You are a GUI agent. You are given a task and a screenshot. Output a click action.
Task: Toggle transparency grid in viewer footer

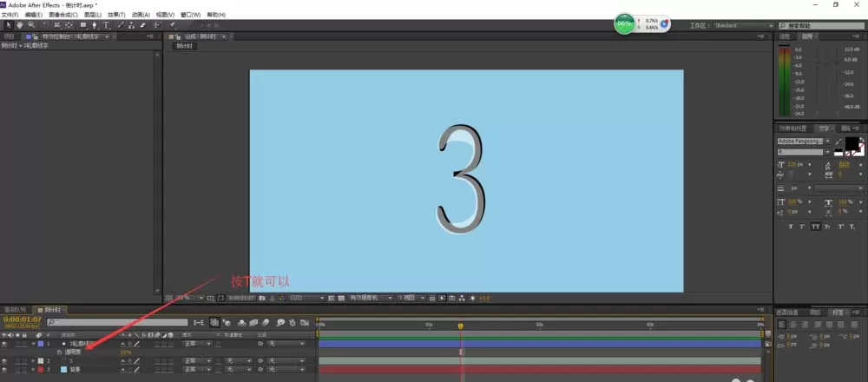341,298
